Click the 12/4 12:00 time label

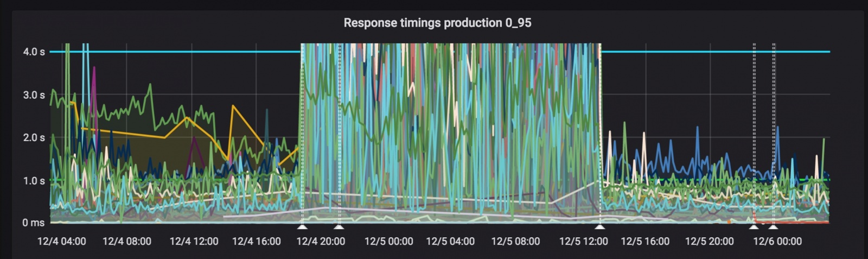(194, 241)
